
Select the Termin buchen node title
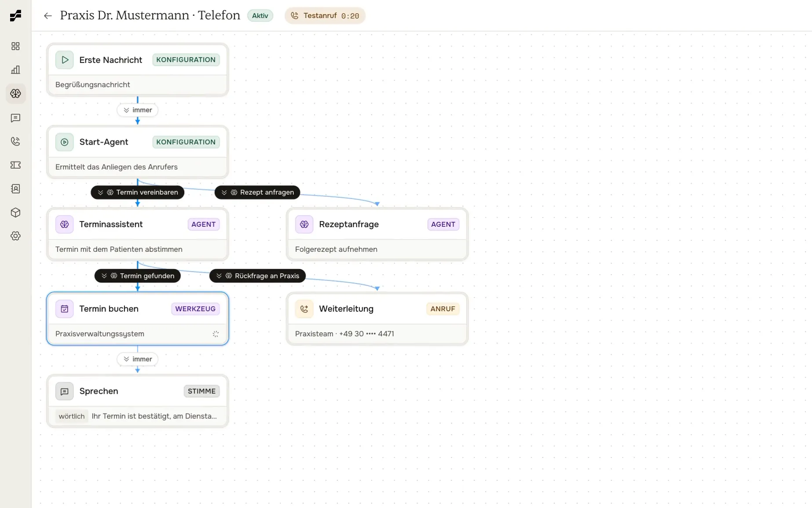[109, 309]
